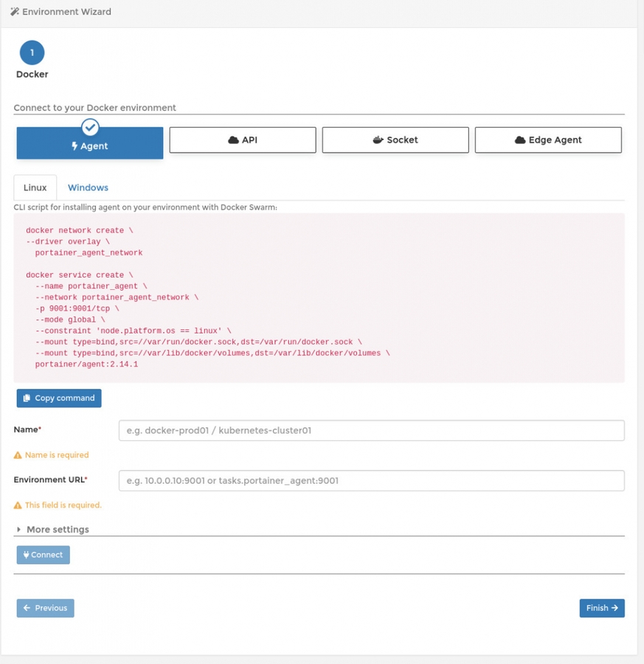The width and height of the screenshot is (644, 664).
Task: Select the Linux tab
Action: tap(35, 187)
